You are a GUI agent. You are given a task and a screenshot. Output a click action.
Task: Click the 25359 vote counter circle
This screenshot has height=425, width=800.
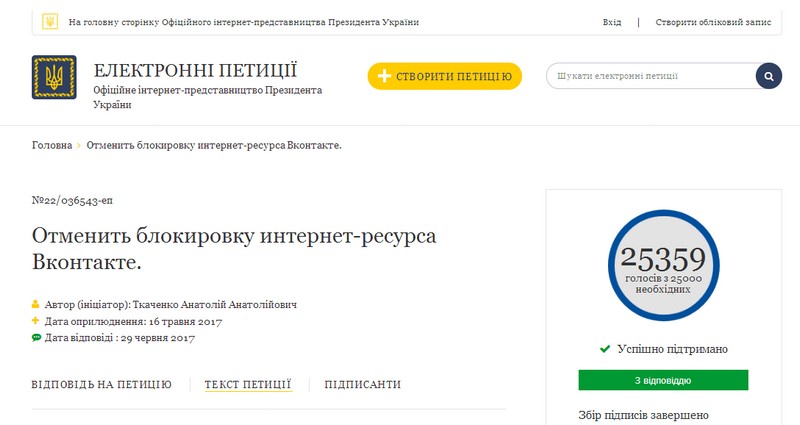(663, 265)
